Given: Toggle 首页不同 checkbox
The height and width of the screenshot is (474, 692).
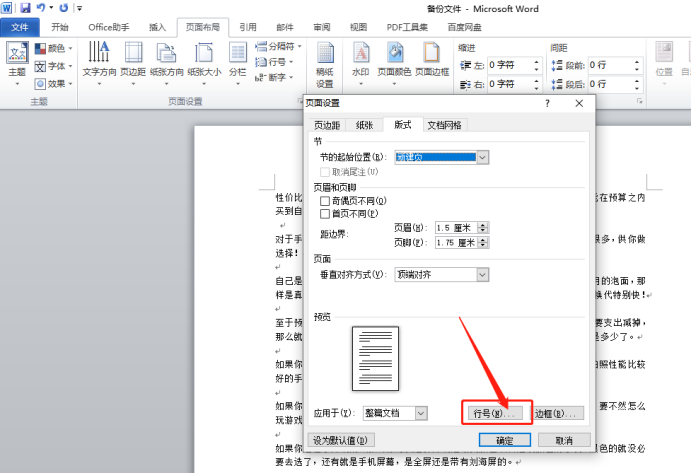Looking at the screenshot, I should (325, 214).
